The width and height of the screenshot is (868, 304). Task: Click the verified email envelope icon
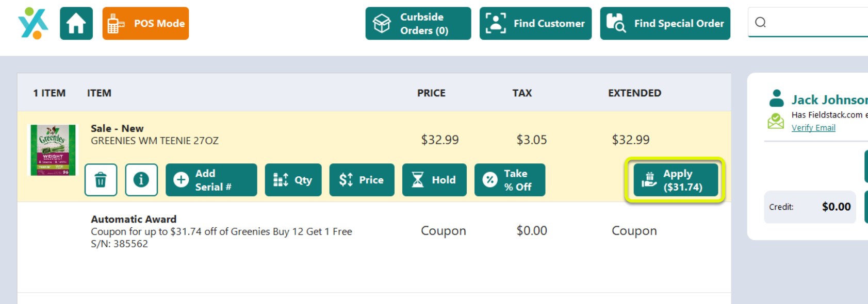tap(776, 121)
